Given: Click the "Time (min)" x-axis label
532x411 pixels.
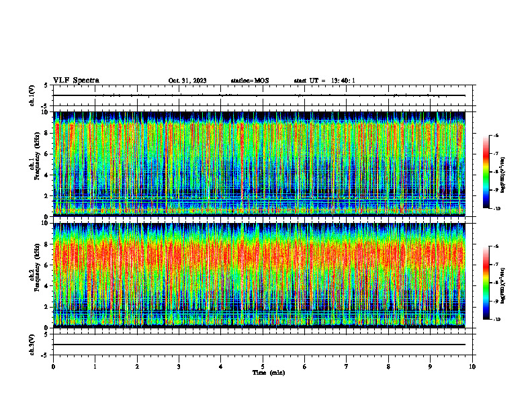Looking at the screenshot, I should tap(269, 373).
